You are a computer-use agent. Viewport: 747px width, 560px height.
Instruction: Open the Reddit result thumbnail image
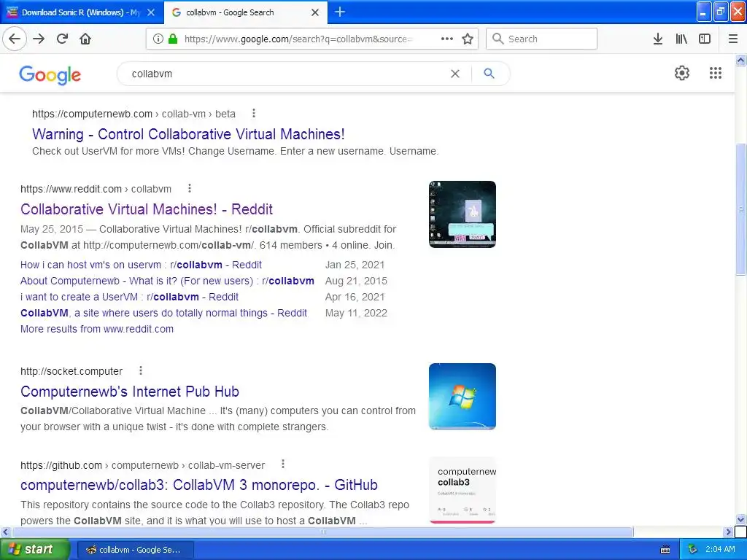462,214
